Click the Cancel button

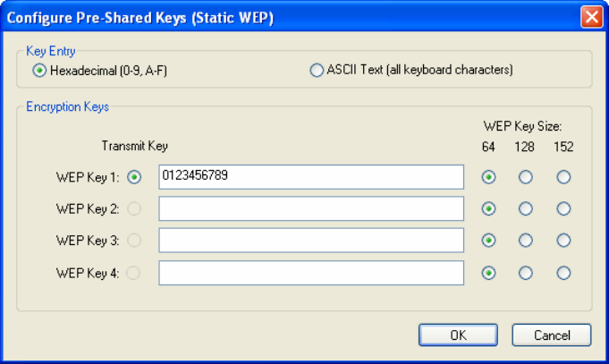point(552,334)
